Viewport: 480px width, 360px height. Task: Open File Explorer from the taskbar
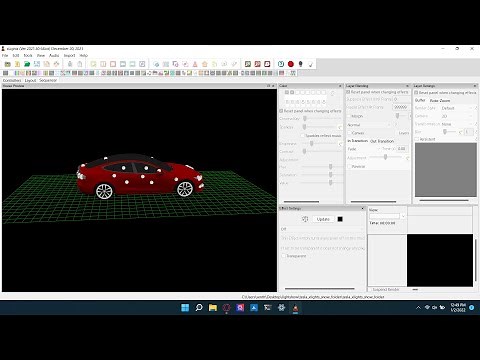(x=213, y=308)
